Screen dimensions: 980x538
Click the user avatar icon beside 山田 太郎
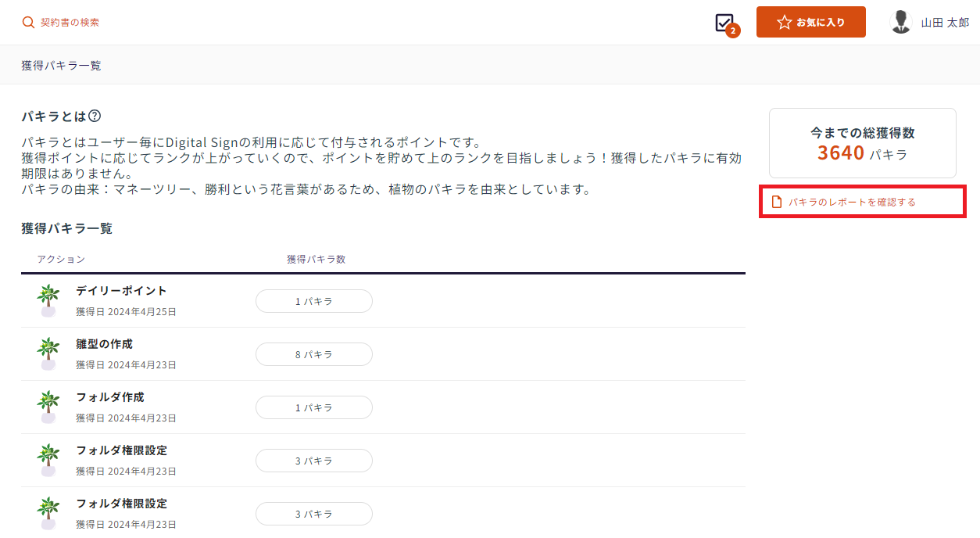click(901, 22)
